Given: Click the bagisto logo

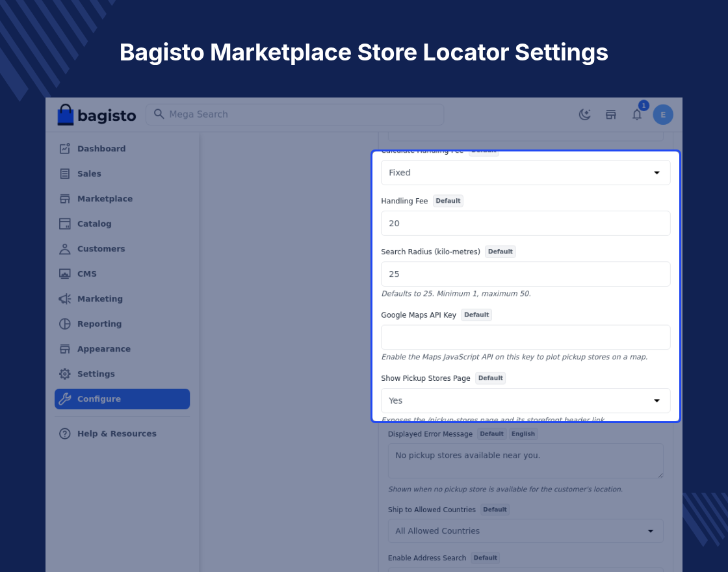Looking at the screenshot, I should (97, 114).
